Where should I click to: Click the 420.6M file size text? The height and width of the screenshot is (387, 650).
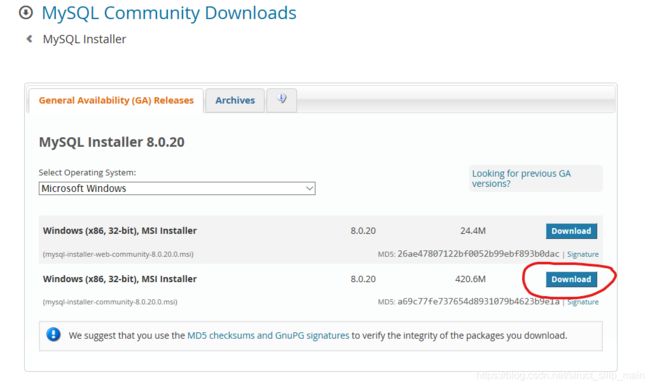click(x=470, y=279)
